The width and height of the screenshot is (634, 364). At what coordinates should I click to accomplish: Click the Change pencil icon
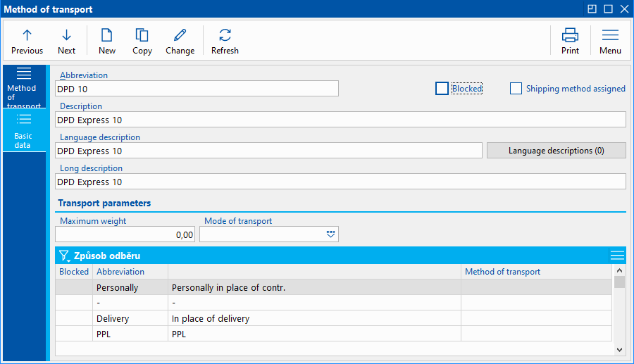coord(180,35)
